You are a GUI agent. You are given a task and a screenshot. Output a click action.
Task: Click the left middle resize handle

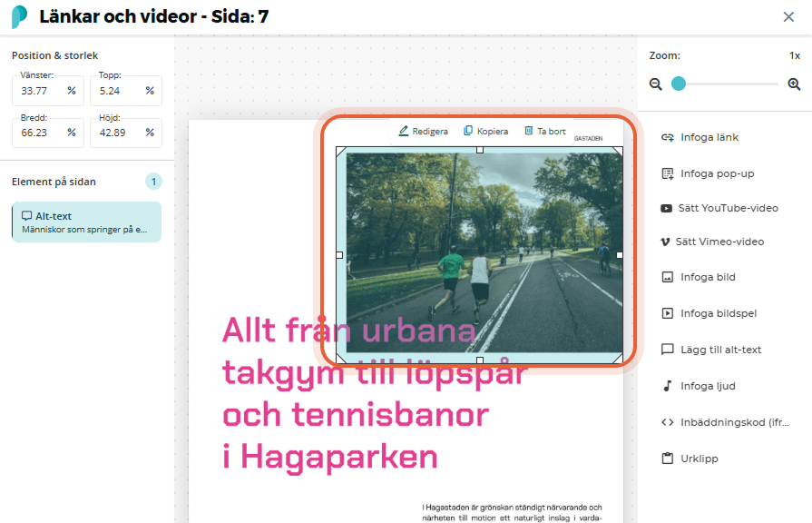pyautogui.click(x=339, y=255)
